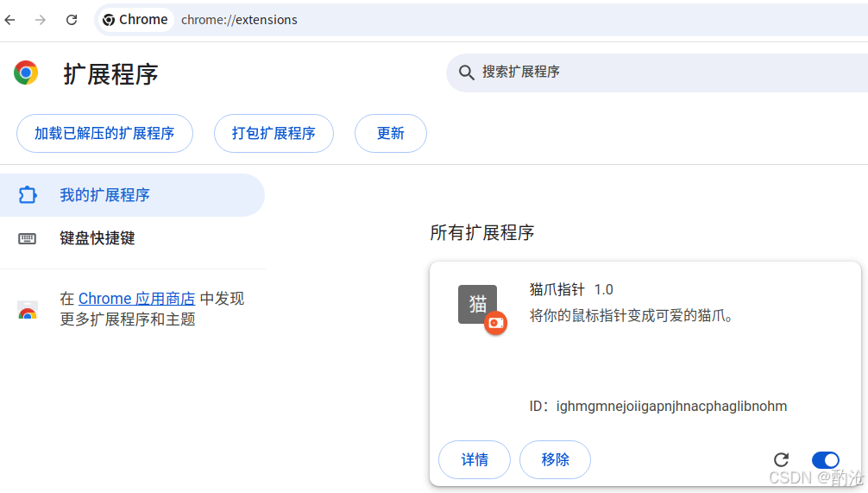Click the 更新 button
This screenshot has height=493, width=868.
(x=390, y=134)
